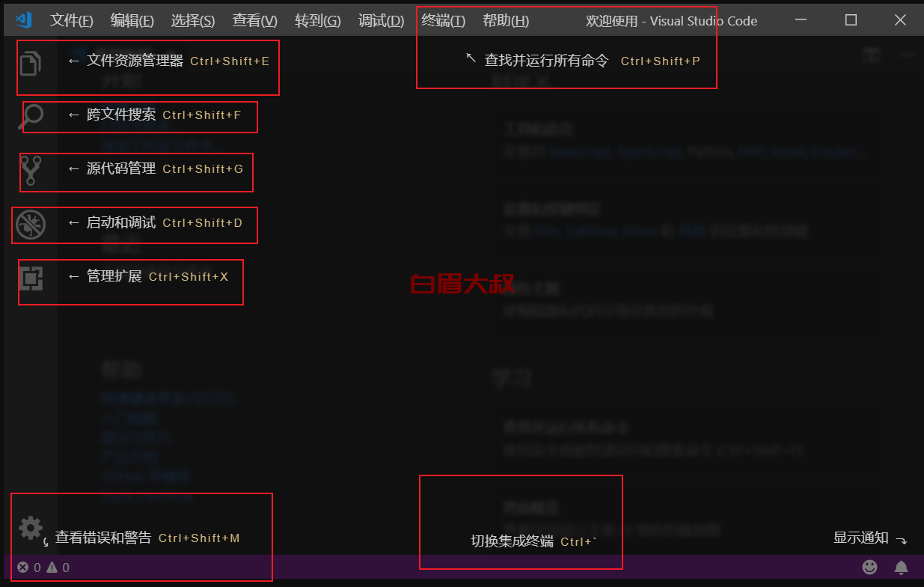Open notifications via the bell icon
The width and height of the screenshot is (924, 587).
(x=902, y=568)
